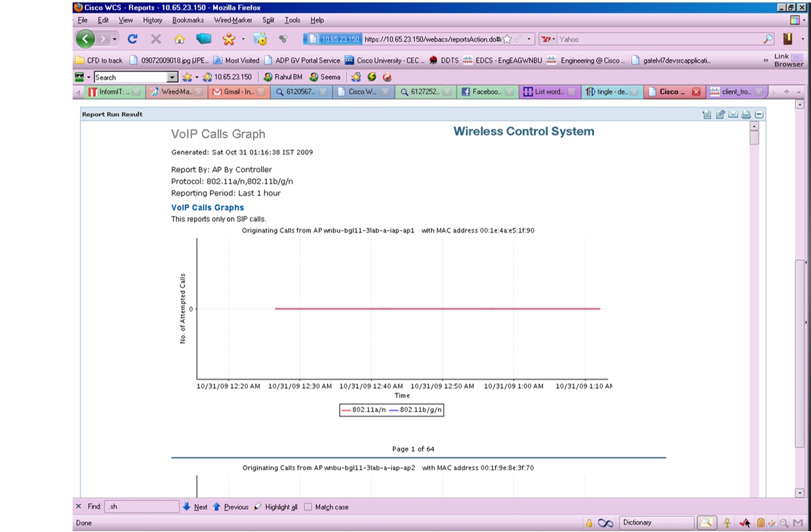
Task: Click the export report icon with arrow
Action: [720, 115]
